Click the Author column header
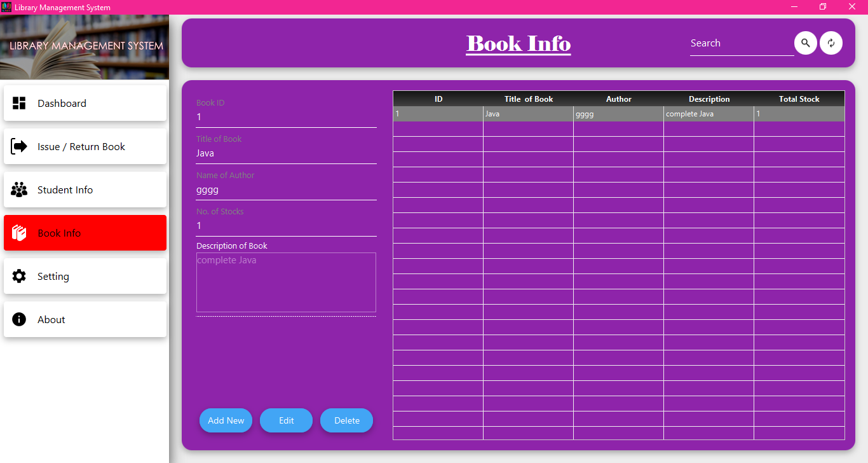This screenshot has height=463, width=868. point(619,99)
